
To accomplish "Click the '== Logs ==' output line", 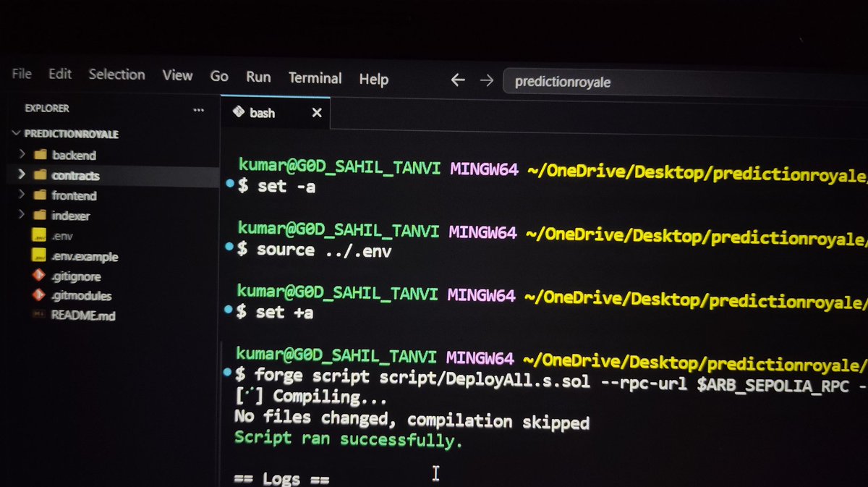I will [x=281, y=479].
